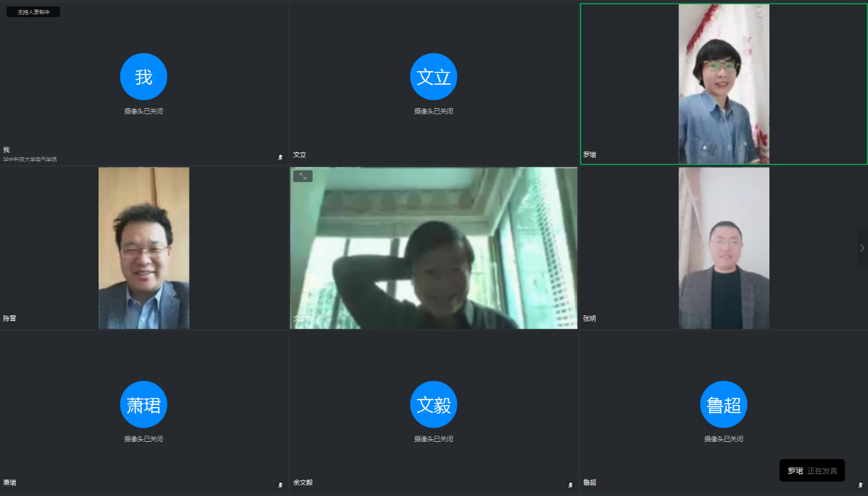Click the muted mic icon in 鲁超 tile
Screen dimensions: 868x496
860,485
